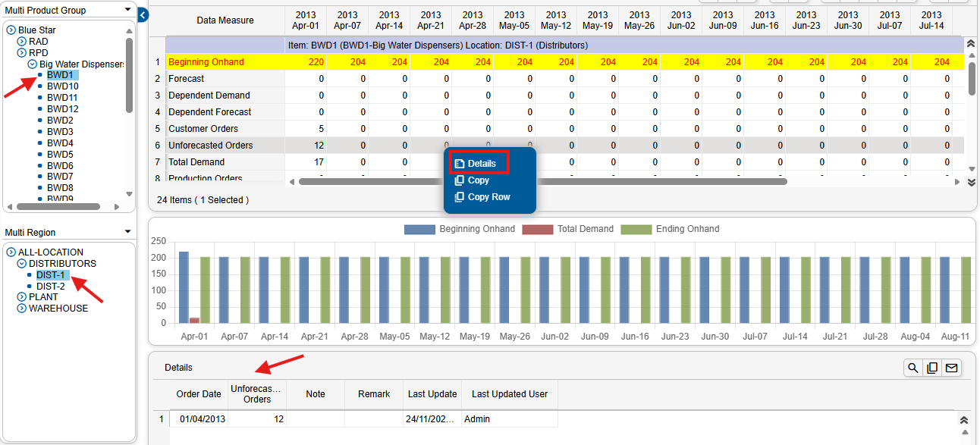Select the DIST-2 location
This screenshot has height=445, width=980.
click(x=51, y=287)
